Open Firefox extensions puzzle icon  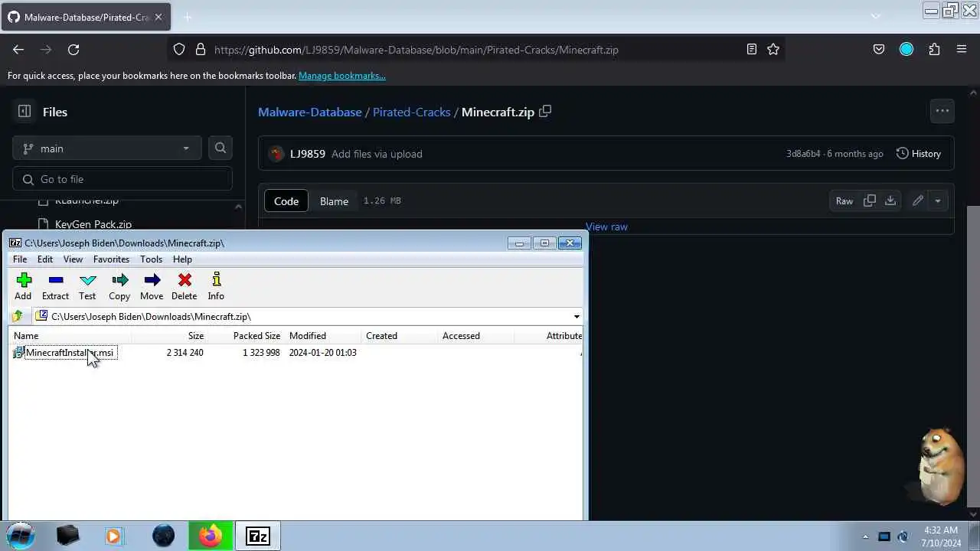click(x=934, y=50)
